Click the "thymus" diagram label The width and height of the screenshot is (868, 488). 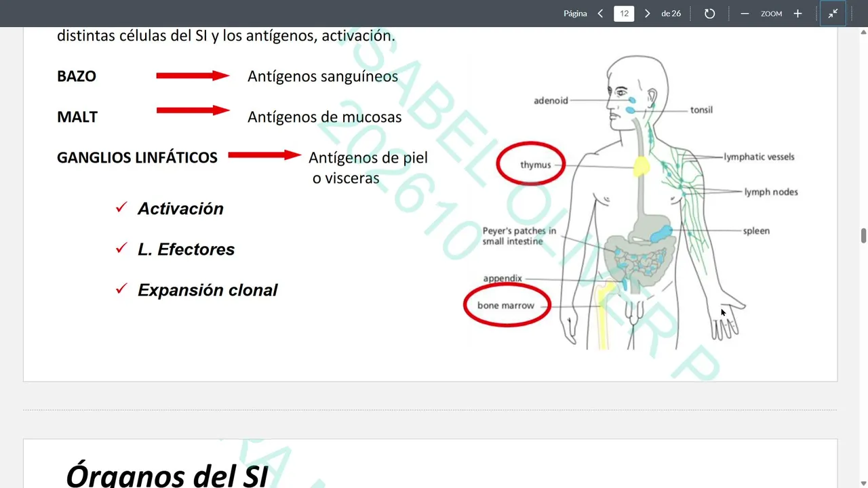pos(535,165)
